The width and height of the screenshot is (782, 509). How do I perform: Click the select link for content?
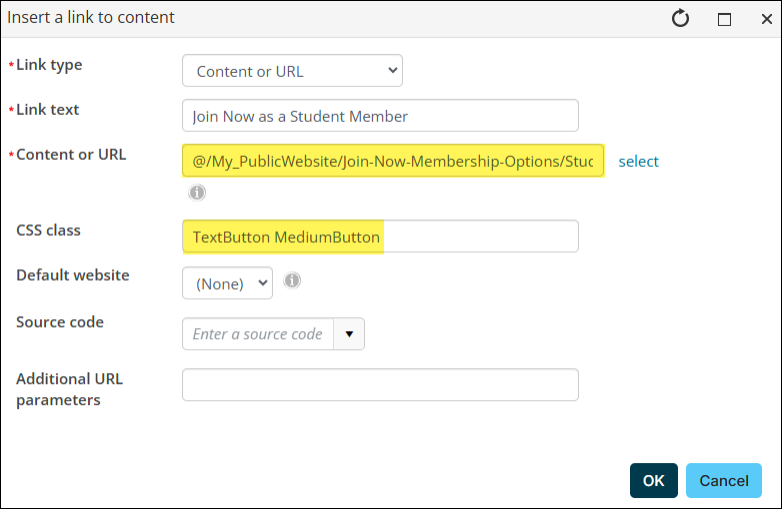click(638, 161)
